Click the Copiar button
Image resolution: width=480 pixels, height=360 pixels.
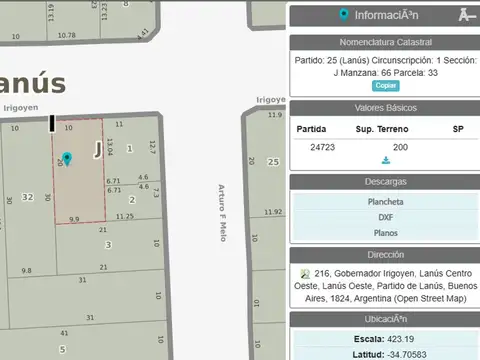point(386,86)
